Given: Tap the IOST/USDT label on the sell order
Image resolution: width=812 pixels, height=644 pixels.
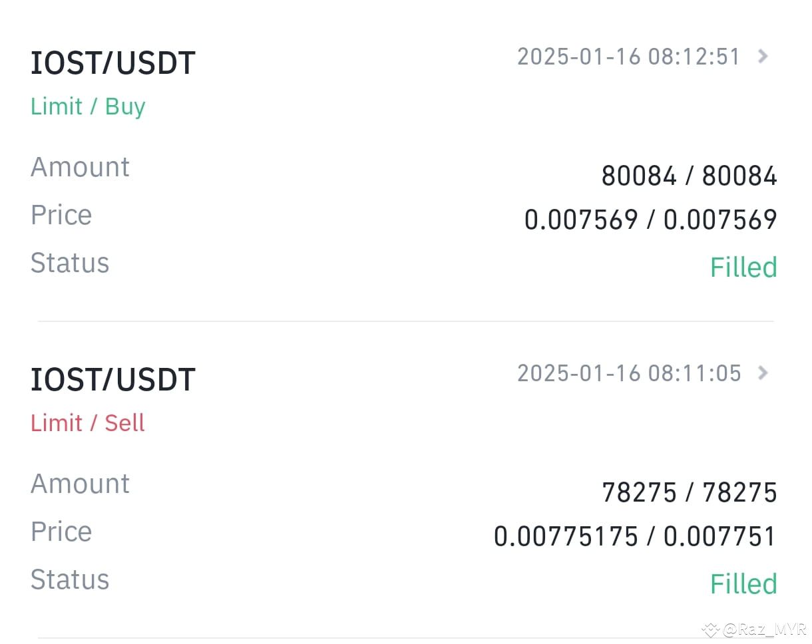Looking at the screenshot, I should tap(113, 379).
